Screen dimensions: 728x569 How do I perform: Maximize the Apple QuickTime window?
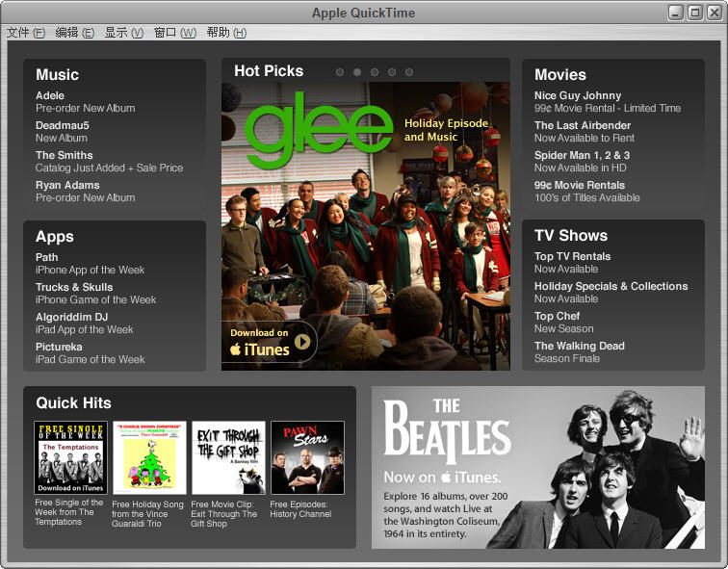click(x=694, y=13)
